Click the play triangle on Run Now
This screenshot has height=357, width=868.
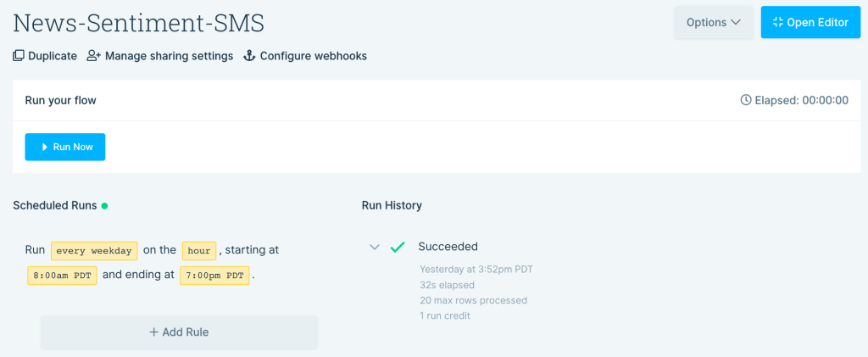coord(44,147)
